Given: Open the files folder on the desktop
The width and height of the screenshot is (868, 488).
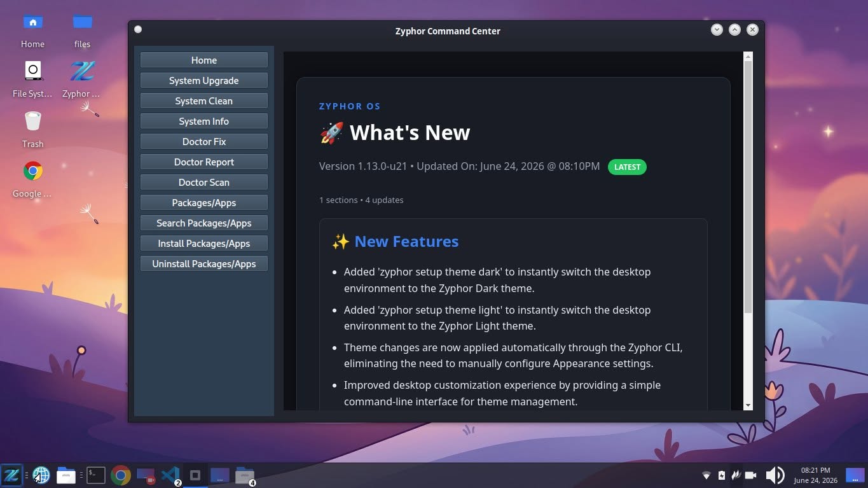Looking at the screenshot, I should click(x=82, y=31).
